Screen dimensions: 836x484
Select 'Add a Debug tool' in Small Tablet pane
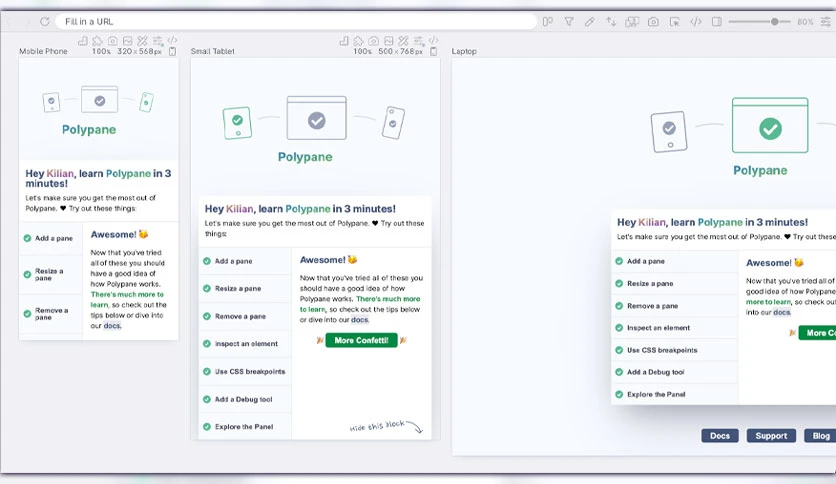coord(245,399)
